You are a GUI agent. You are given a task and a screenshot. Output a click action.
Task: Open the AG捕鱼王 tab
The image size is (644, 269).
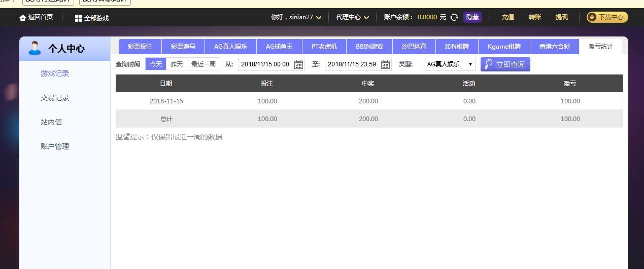click(279, 47)
